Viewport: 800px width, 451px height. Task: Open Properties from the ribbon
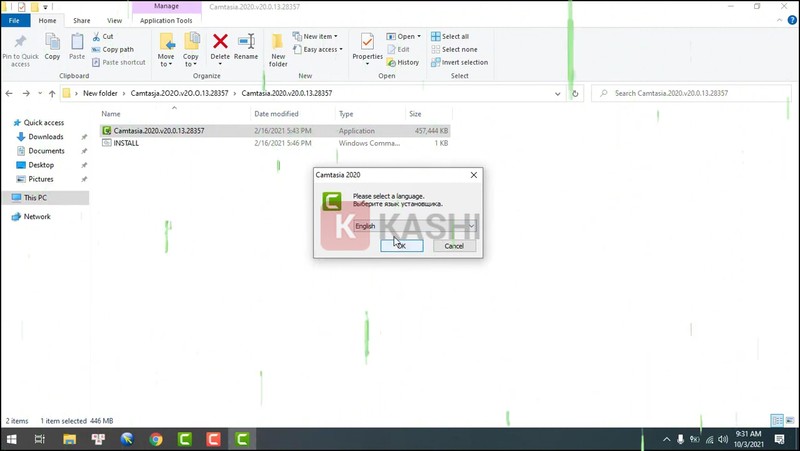point(367,46)
